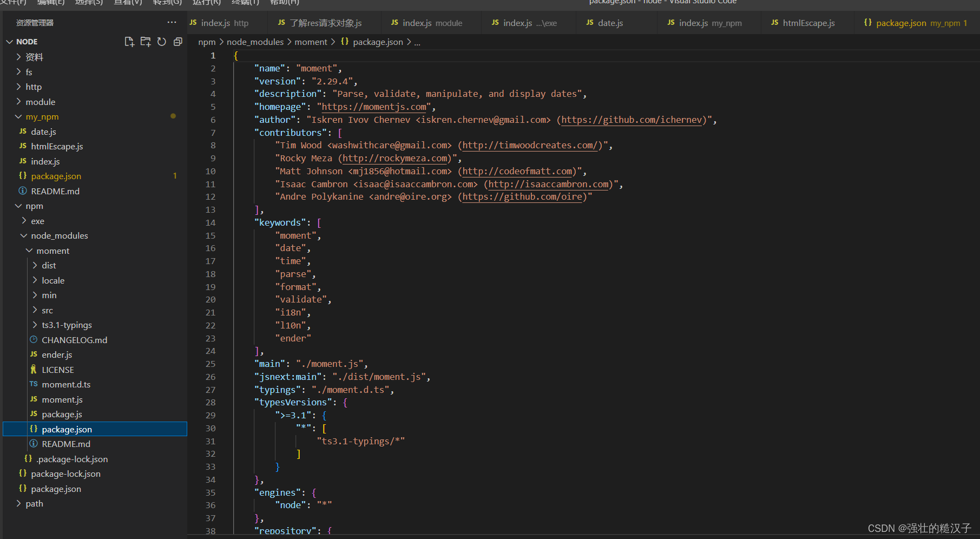
Task: Open the isaaccambron.com link
Action: (548, 185)
